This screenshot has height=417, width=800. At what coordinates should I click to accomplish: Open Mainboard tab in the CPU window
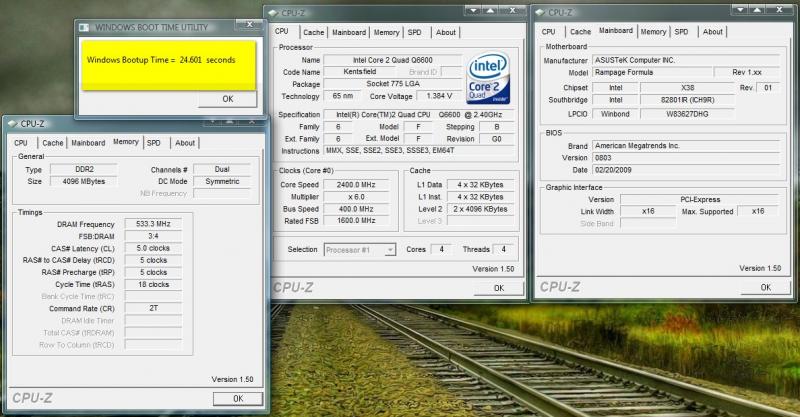349,32
